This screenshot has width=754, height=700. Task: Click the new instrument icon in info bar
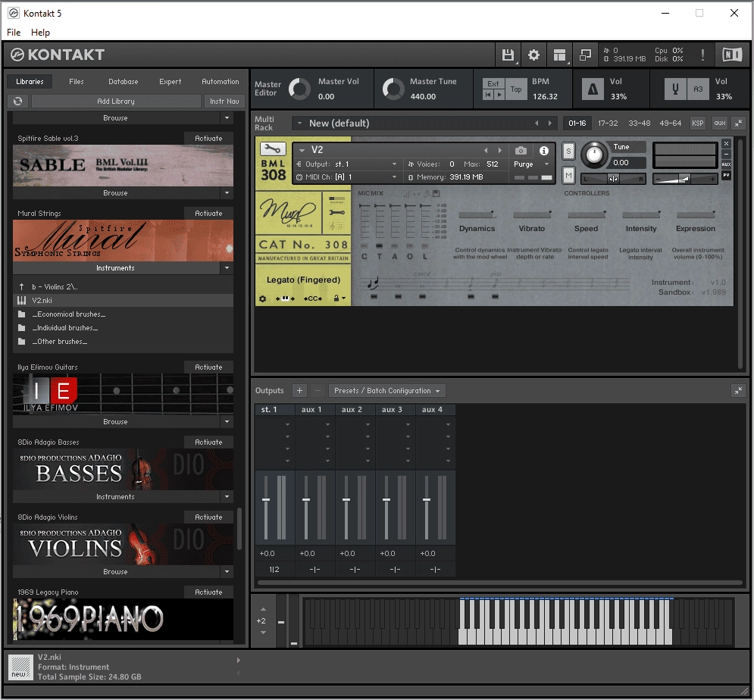[20, 667]
